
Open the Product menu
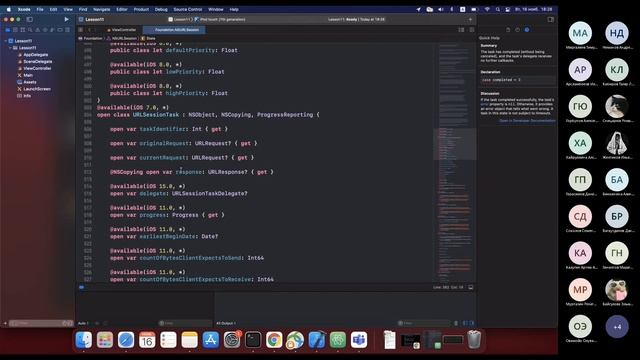[x=141, y=9]
